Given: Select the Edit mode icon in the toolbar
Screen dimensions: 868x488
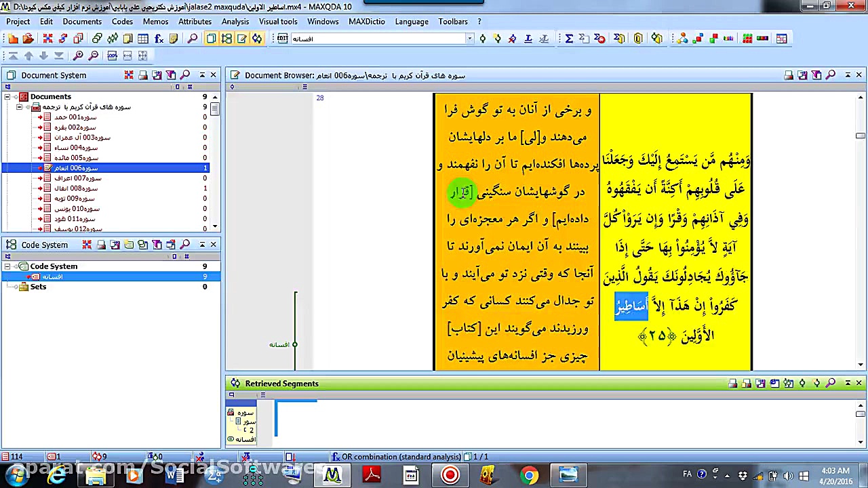Looking at the screenshot, I should [241, 38].
